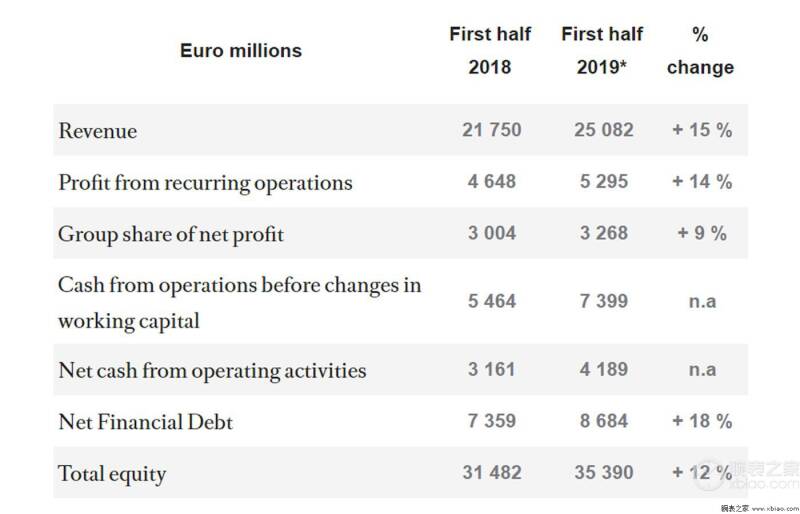Screen dimensions: 800x514
Task: Select Revenue 2019 value 25 082
Action: point(604,130)
